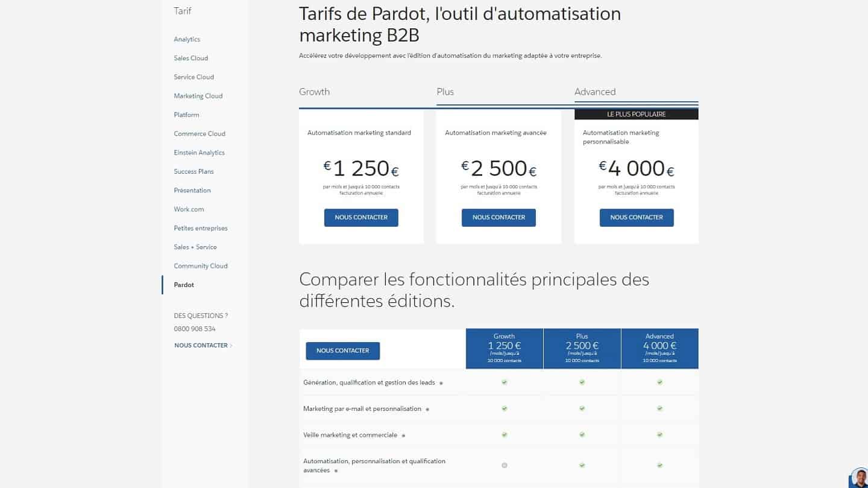Open Platform pricing page

pos(186,115)
